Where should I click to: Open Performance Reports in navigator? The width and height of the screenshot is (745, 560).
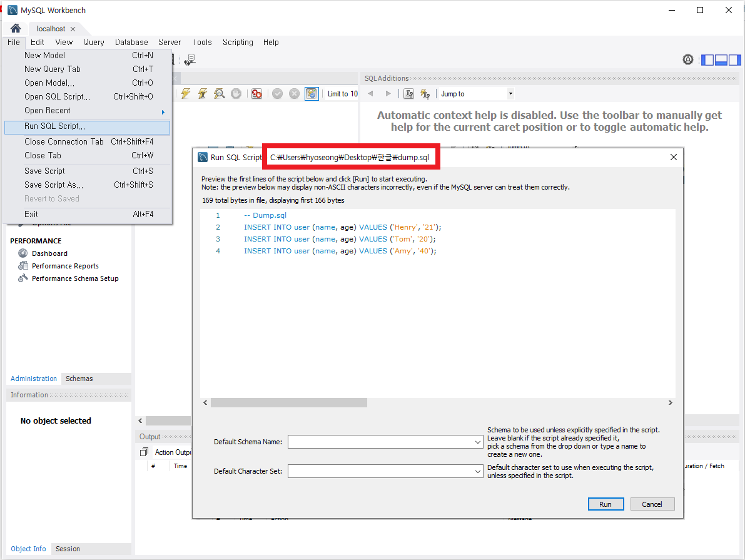66,266
